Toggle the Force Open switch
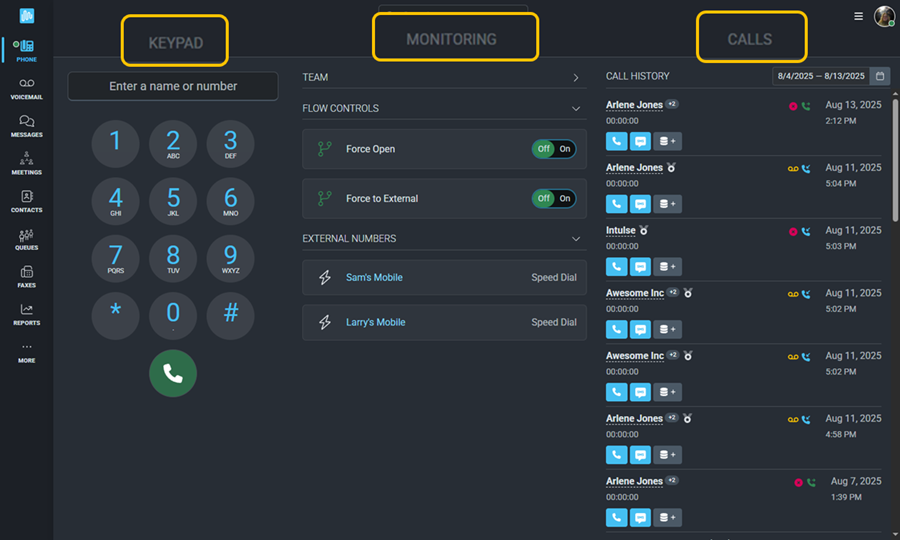Image resolution: width=900 pixels, height=540 pixels. (x=553, y=149)
